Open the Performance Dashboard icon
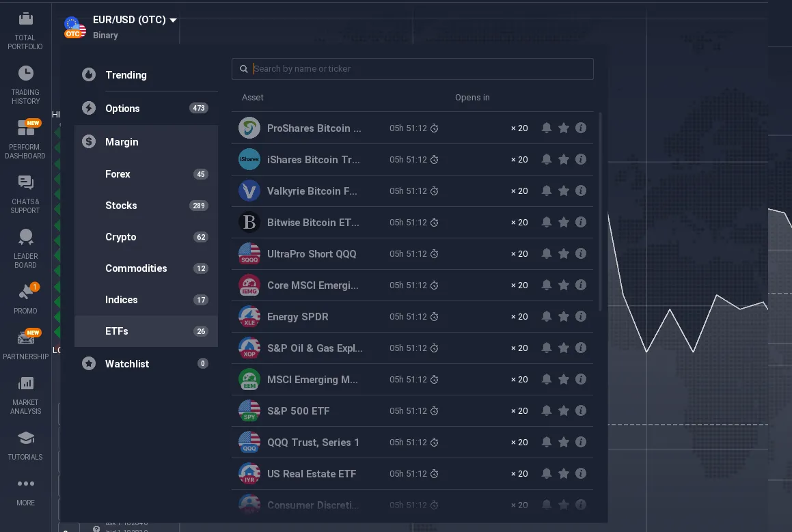The image size is (792, 532). 25,128
